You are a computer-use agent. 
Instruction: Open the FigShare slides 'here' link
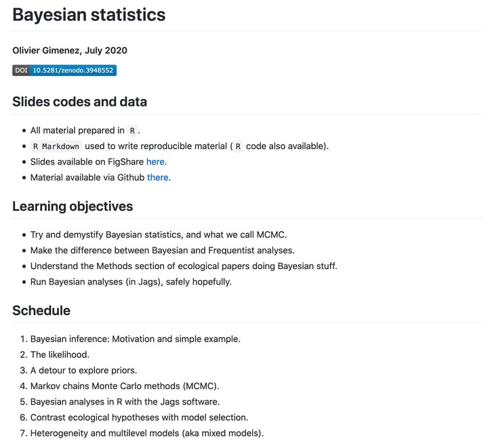tap(155, 162)
